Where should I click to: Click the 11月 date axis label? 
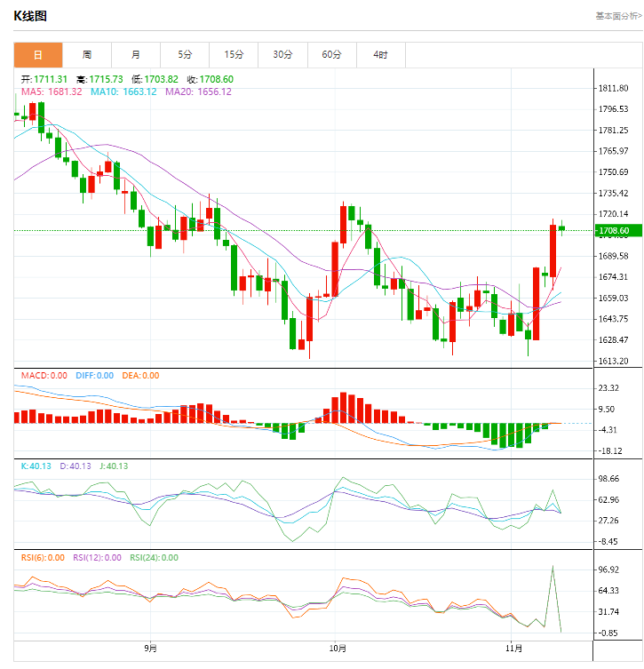[x=514, y=649]
